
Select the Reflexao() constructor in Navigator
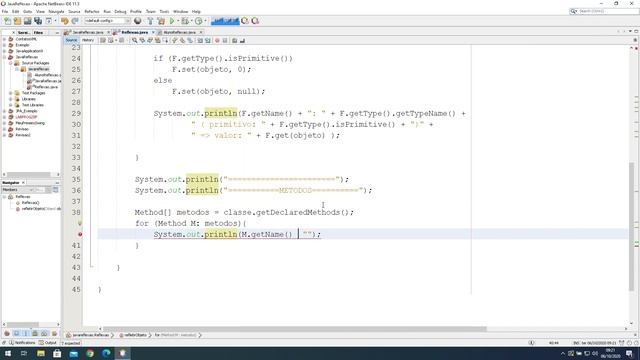[27, 202]
